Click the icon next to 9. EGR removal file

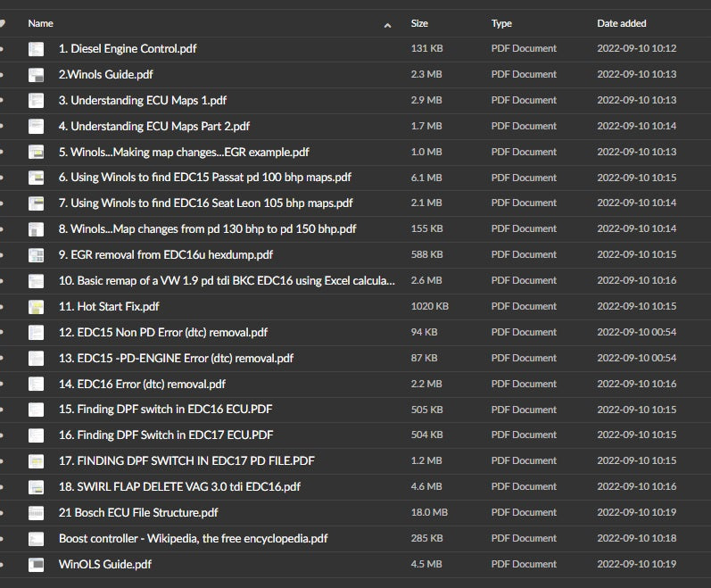pyautogui.click(x=36, y=255)
